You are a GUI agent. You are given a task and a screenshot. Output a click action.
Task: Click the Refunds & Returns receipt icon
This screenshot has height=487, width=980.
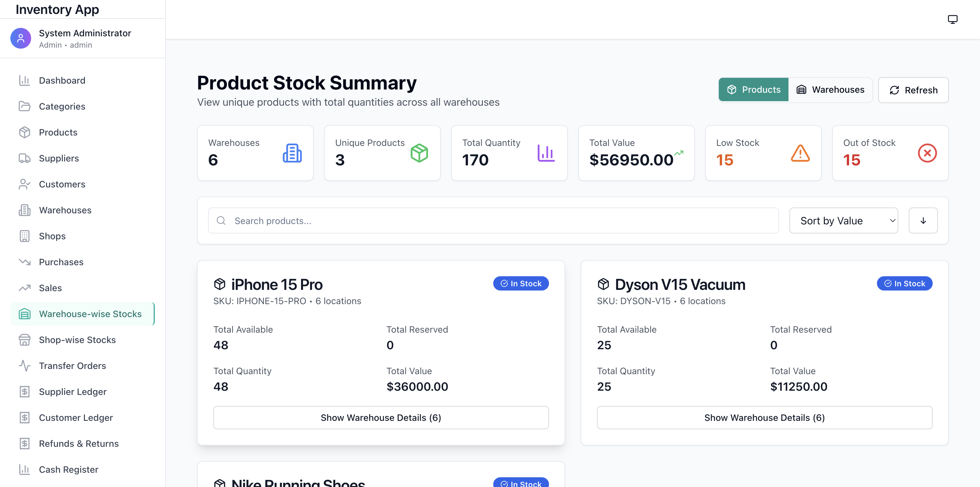(24, 443)
